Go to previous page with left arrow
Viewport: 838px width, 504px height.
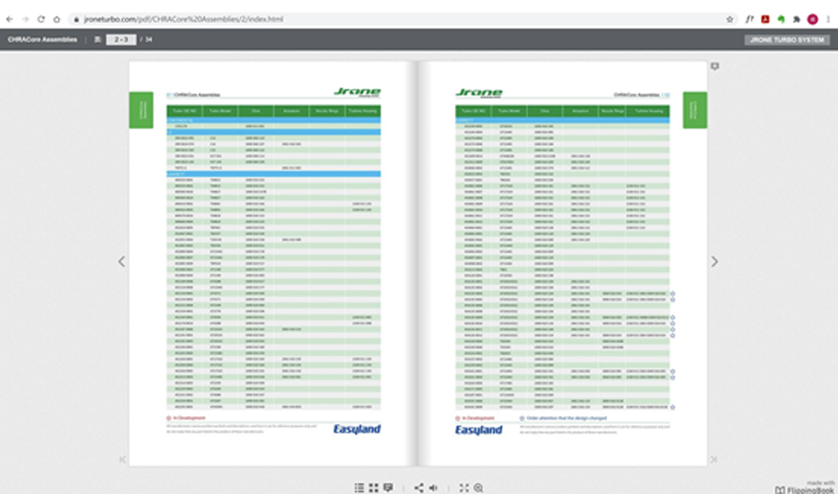pos(122,261)
